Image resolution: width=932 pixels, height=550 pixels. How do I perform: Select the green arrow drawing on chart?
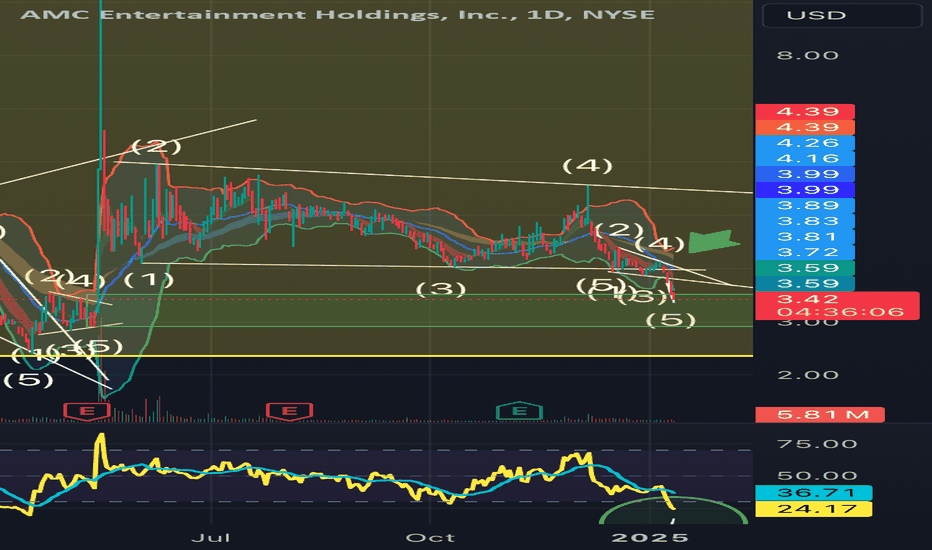(x=713, y=241)
